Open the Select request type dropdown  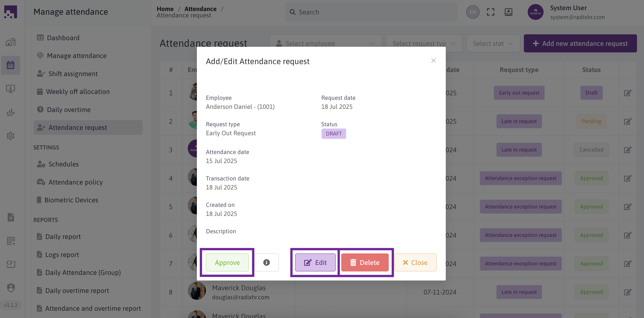424,43
